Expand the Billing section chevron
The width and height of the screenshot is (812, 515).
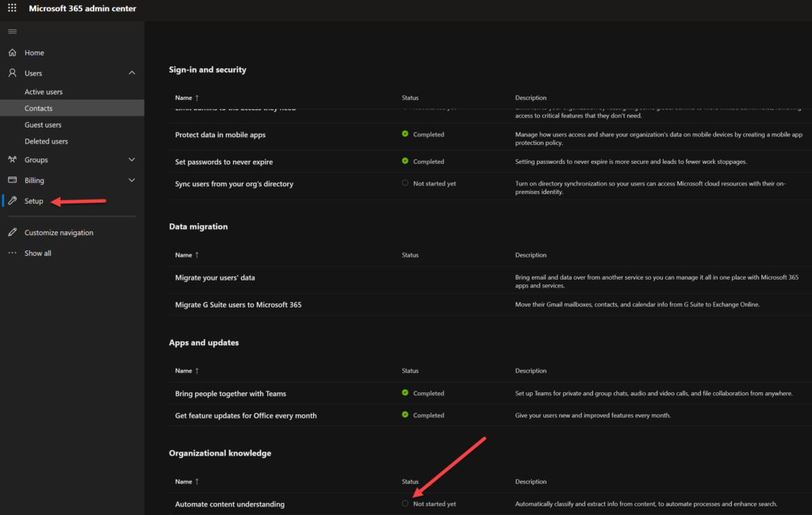point(132,180)
